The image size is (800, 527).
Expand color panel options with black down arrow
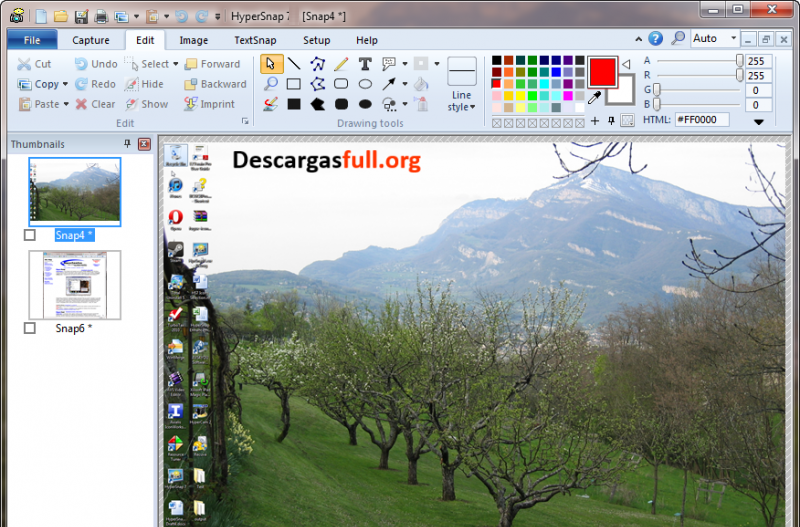759,122
